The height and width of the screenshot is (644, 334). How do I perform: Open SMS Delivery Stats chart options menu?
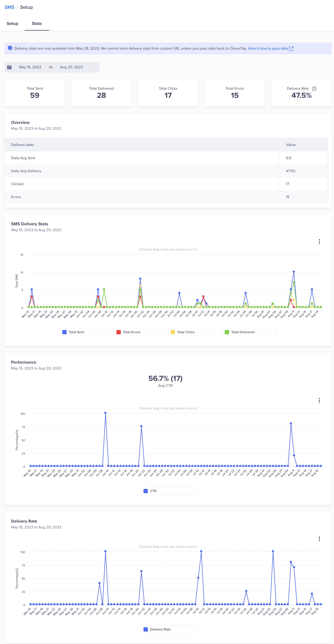[x=319, y=242]
